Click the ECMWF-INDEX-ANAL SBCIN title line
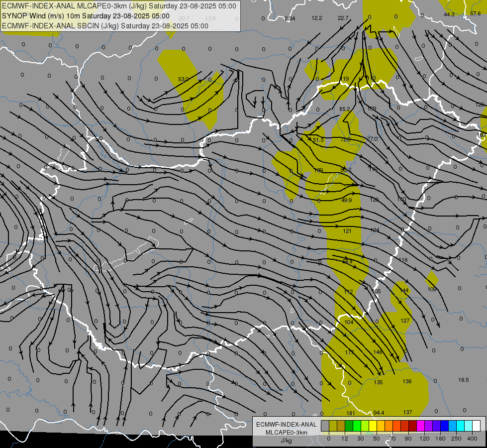487x448 pixels. point(105,26)
